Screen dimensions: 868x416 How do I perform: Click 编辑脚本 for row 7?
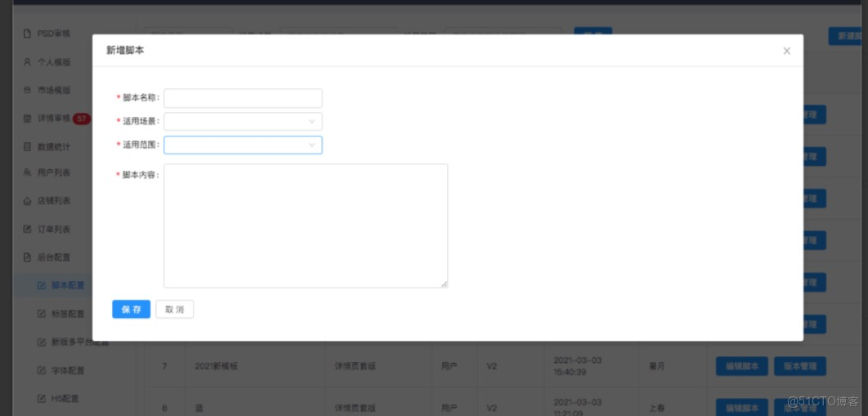742,366
